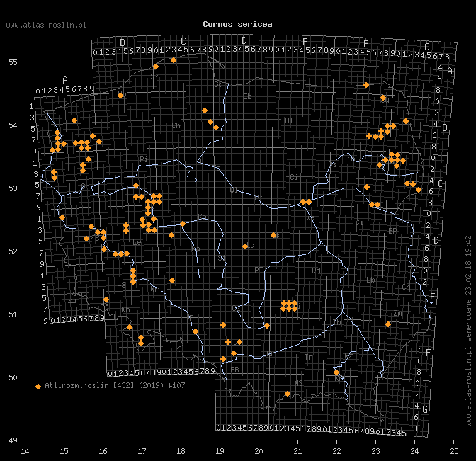Click the topmost orange marker near latitude 55
Viewport: 476px width, 461px height.
174,60
